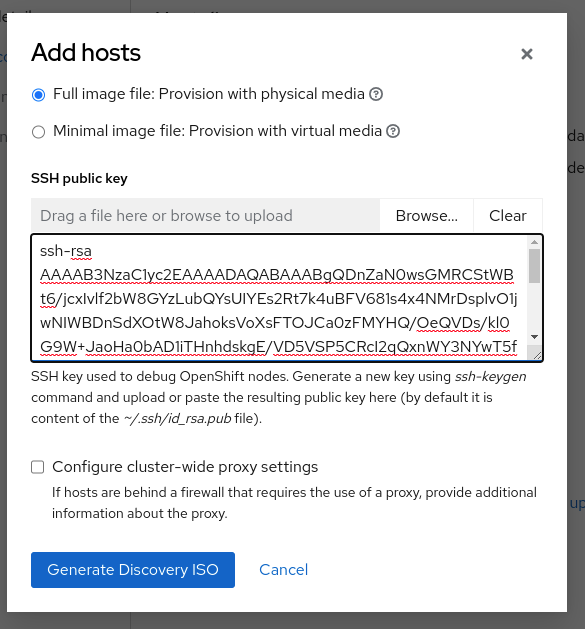Viewport: 585px width, 629px height.
Task: Click 'Configure cluster-wide proxy settings' label text
Action: (185, 467)
